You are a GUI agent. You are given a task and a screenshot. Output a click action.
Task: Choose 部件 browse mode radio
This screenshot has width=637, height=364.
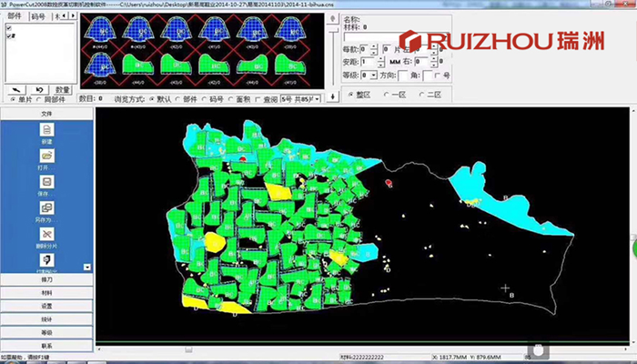(x=178, y=99)
